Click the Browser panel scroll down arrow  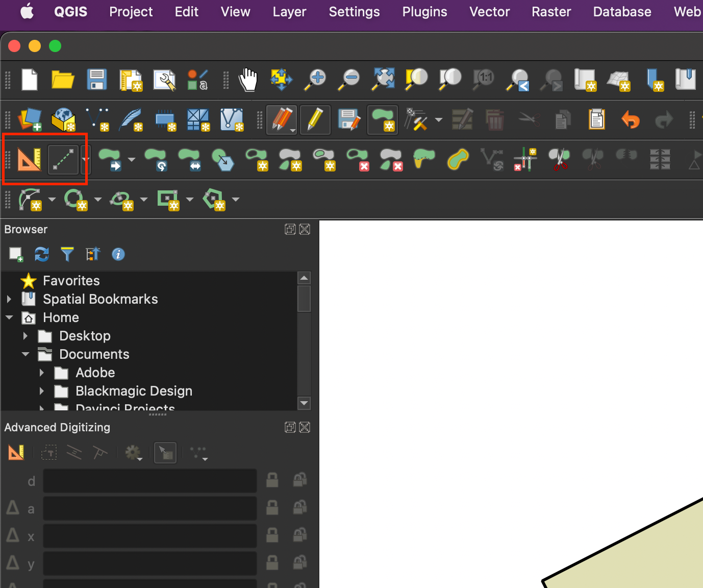coord(304,403)
